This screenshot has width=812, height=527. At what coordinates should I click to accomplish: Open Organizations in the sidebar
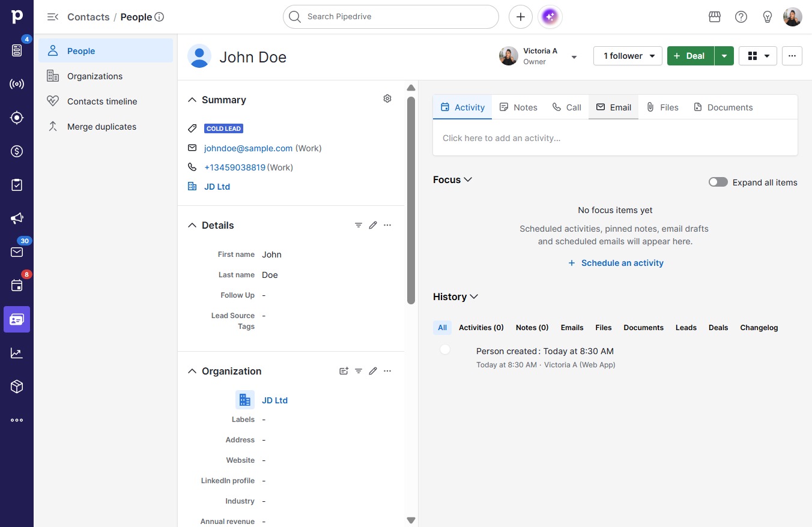pos(106,76)
